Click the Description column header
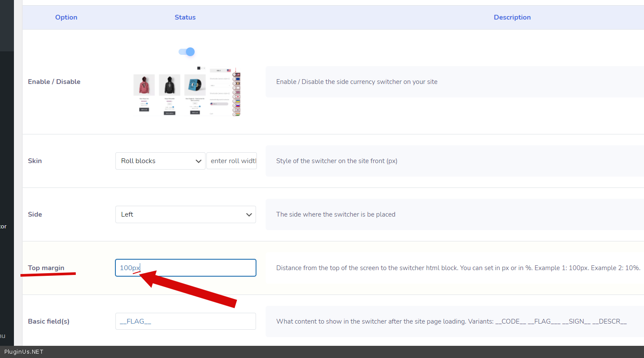Viewport: 644px width, 358px height. pyautogui.click(x=512, y=17)
